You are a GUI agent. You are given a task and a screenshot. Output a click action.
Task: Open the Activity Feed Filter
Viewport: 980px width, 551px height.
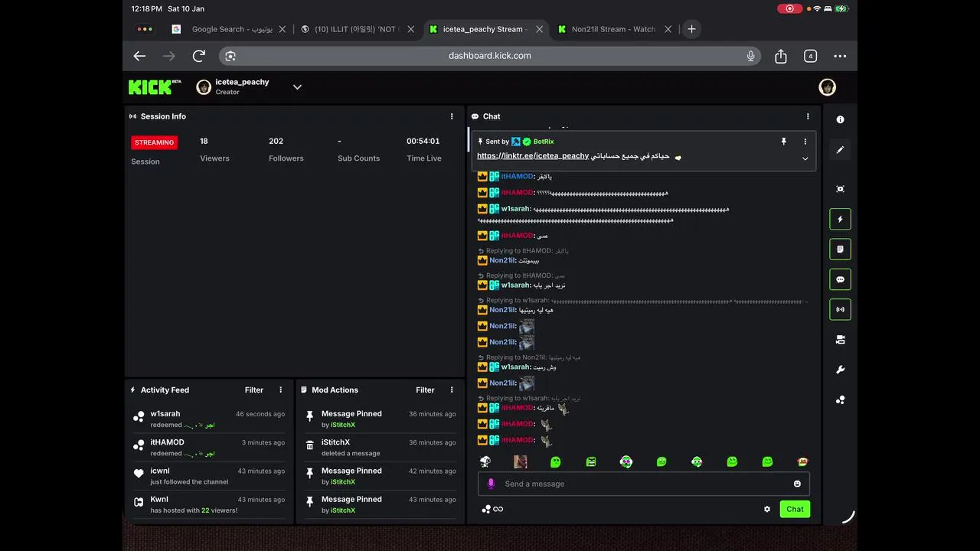[254, 390]
